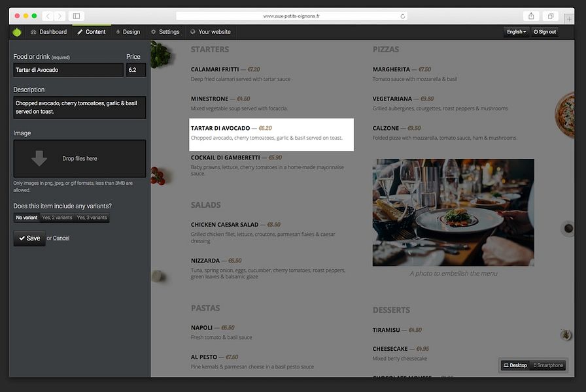Select the Napoli pasta item

pos(221,333)
